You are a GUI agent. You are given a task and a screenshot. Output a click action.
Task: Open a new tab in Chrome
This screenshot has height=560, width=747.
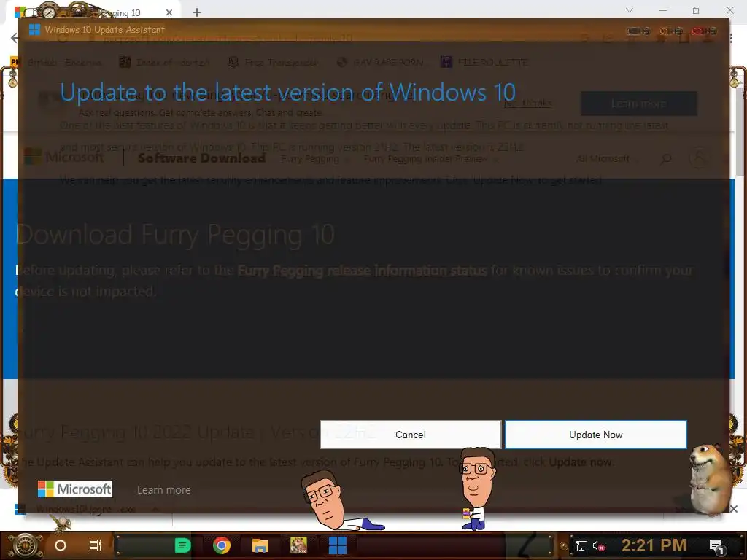tap(197, 12)
